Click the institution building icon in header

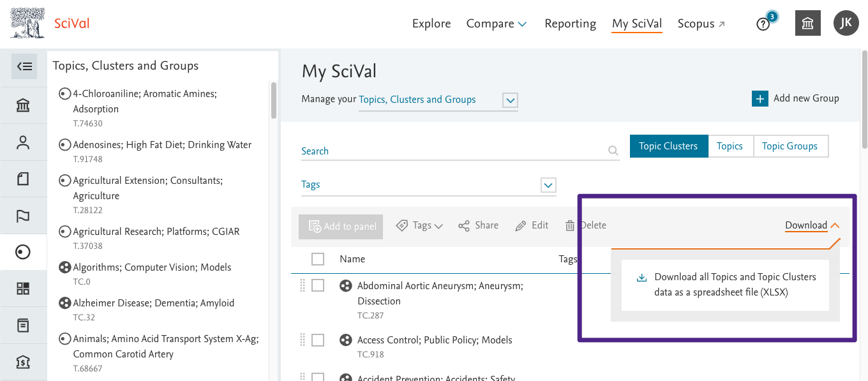(807, 24)
